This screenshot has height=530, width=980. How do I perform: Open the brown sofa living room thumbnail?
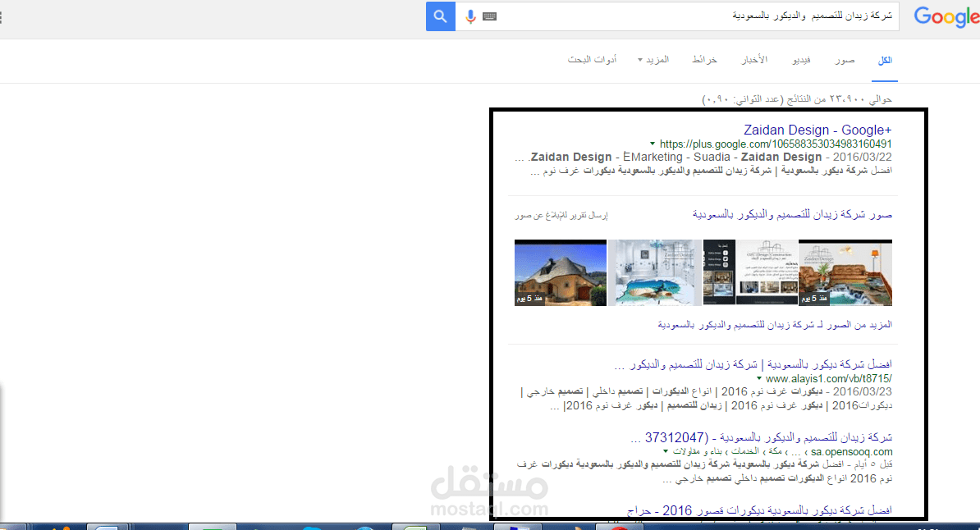pos(845,272)
